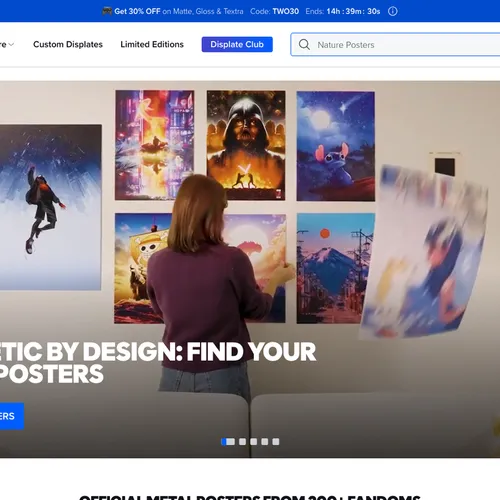Open the Limited Editions menu item
500x500 pixels.
tap(152, 44)
